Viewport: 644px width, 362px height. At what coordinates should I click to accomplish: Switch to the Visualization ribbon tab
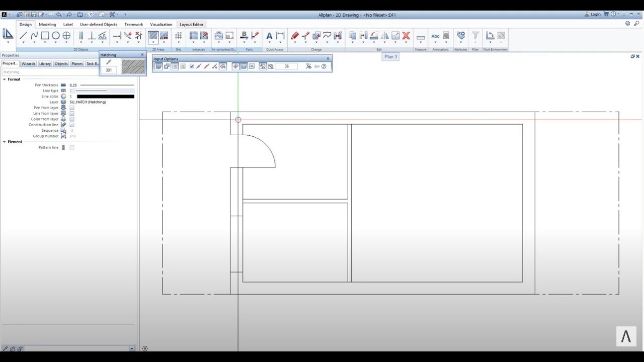point(161,24)
